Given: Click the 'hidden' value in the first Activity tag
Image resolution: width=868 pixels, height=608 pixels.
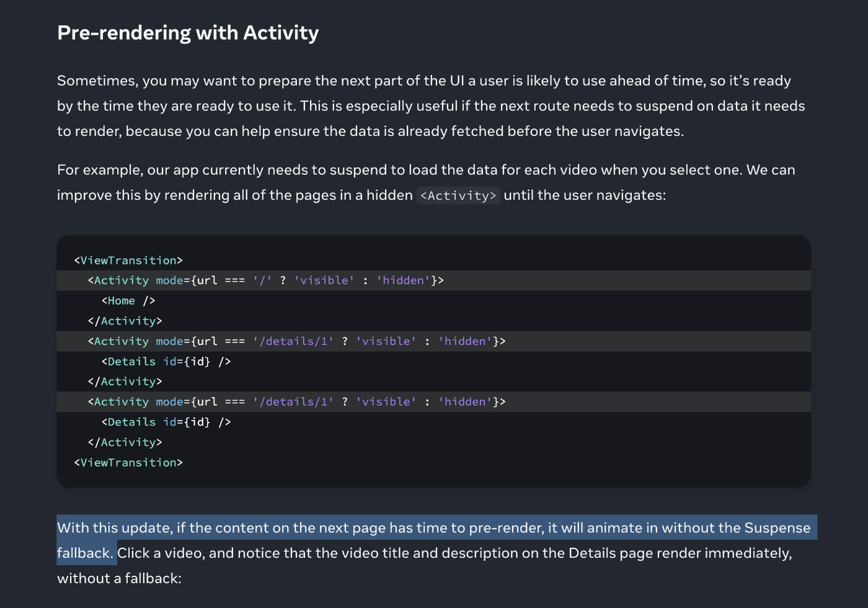Looking at the screenshot, I should 402,280.
